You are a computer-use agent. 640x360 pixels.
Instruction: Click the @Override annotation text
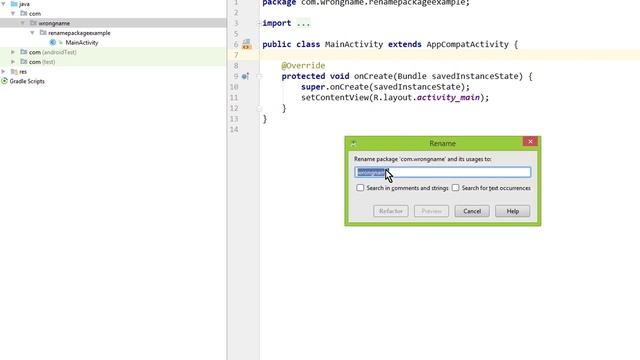pyautogui.click(x=303, y=65)
